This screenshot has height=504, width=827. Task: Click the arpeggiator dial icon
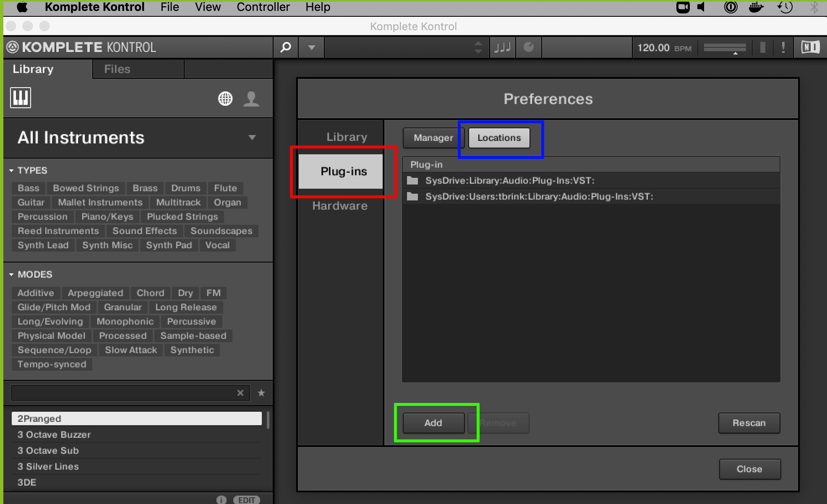tap(529, 47)
